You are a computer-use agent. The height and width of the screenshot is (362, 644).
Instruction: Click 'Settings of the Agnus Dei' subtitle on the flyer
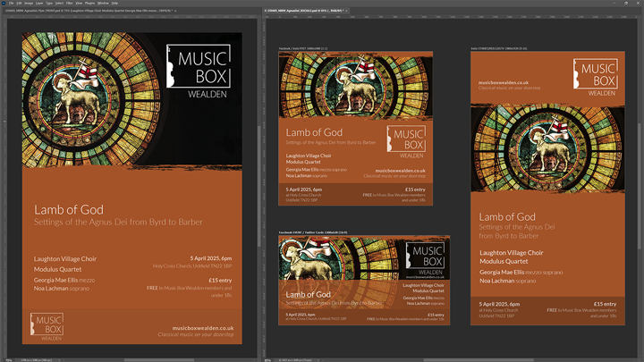(x=118, y=222)
